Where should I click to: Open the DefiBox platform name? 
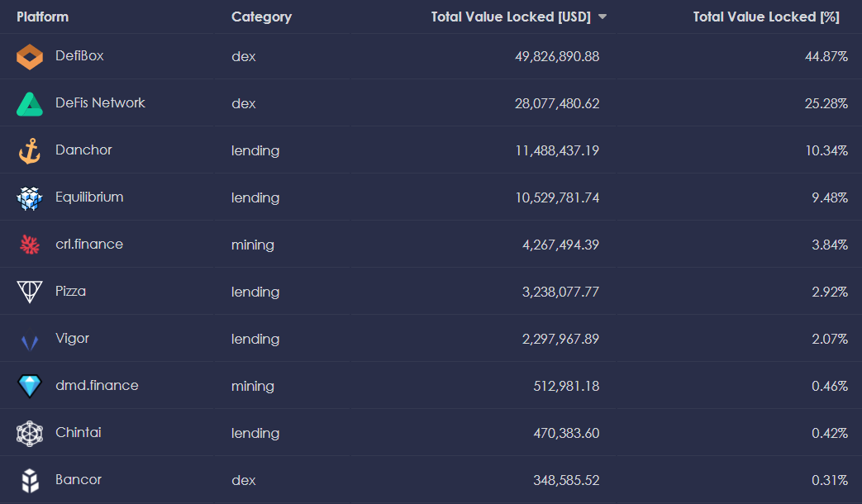(79, 56)
